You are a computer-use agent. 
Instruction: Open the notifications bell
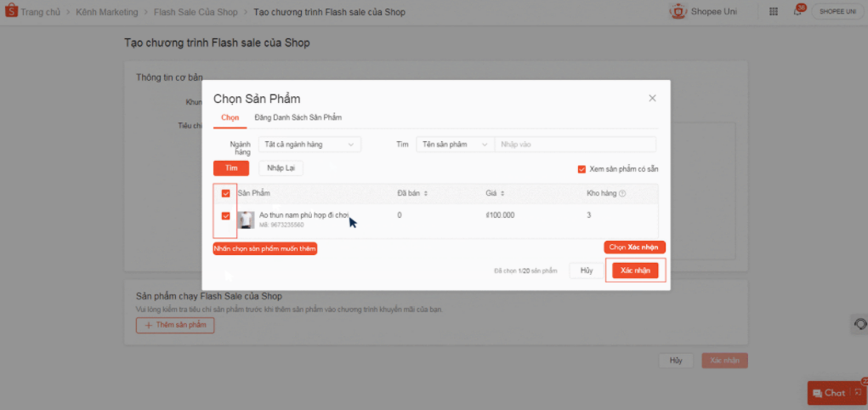click(797, 12)
